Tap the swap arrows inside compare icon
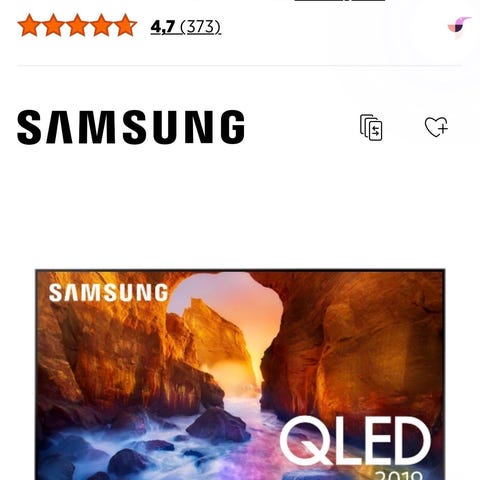Viewport: 480px width, 480px height. [375, 130]
